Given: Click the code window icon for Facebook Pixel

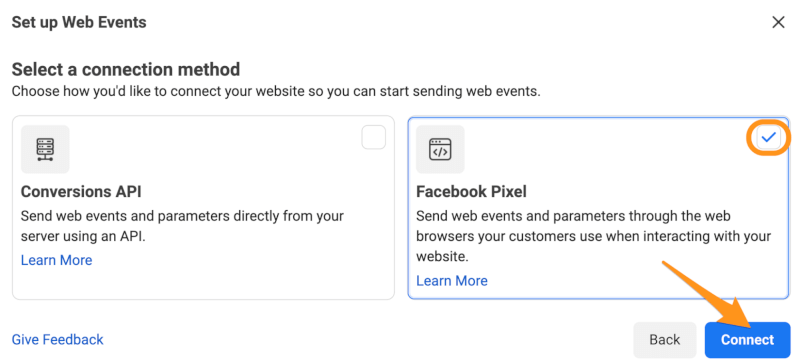Looking at the screenshot, I should (x=440, y=149).
